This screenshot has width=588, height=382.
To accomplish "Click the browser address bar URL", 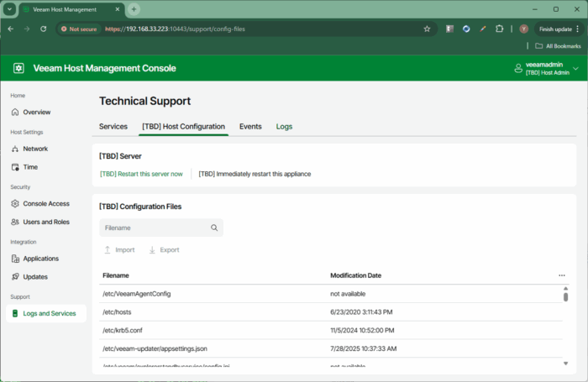I will pos(175,29).
